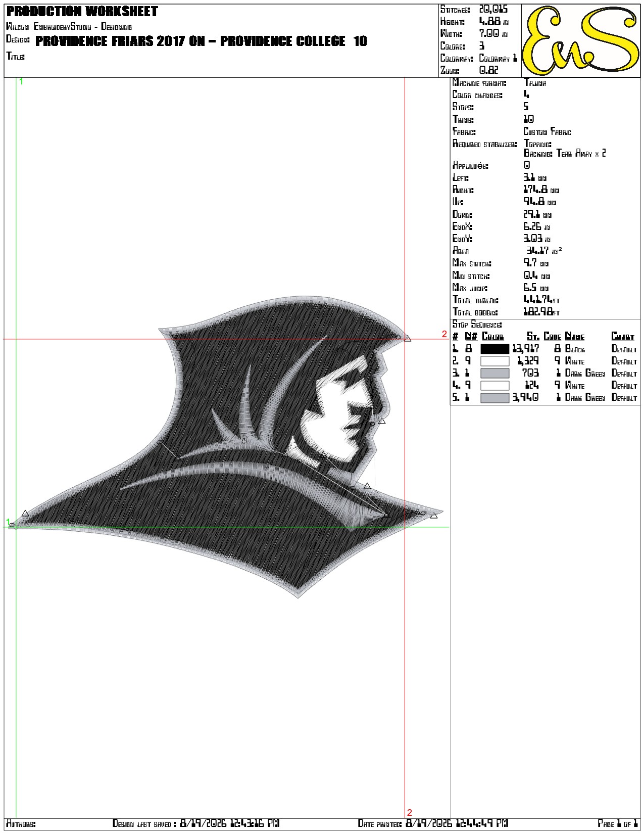
Task: Click the colorway value 'Colorway 1'
Action: [x=498, y=58]
